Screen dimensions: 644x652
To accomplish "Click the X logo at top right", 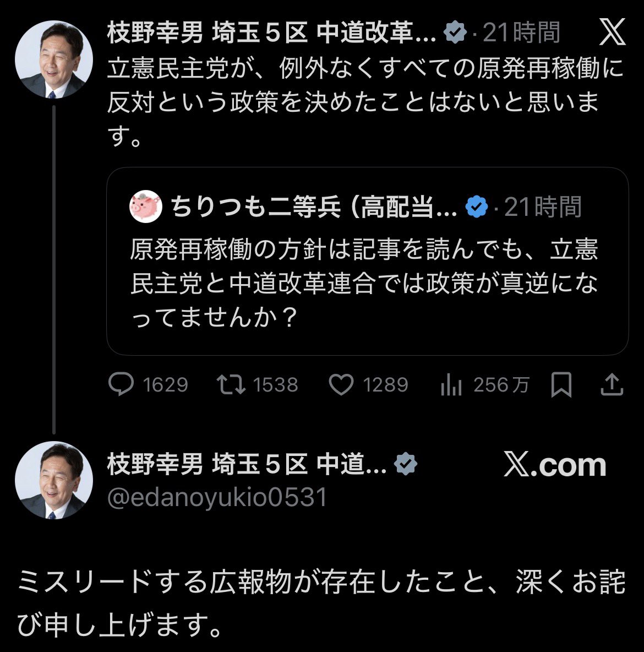I will coord(612,33).
